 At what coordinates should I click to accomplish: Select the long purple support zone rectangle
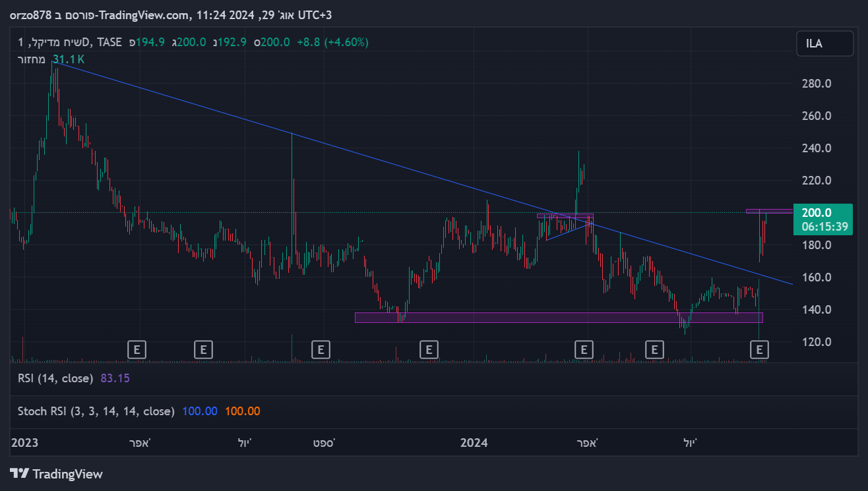(x=559, y=318)
